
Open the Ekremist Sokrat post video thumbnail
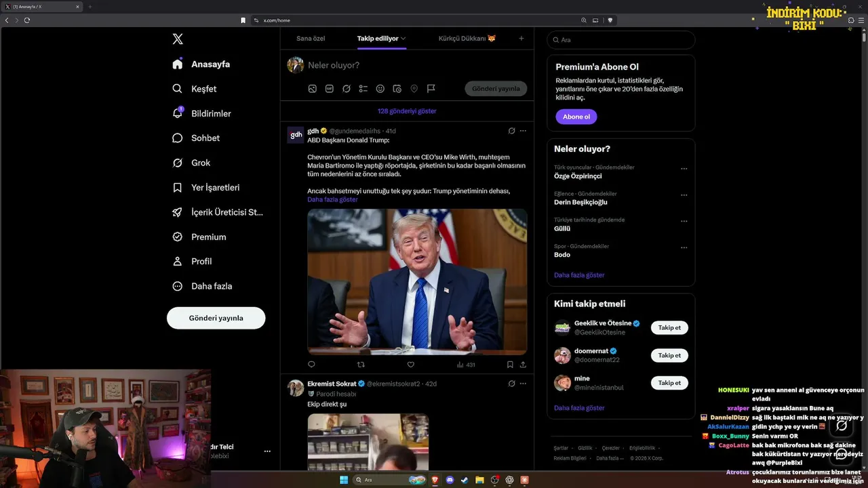(368, 442)
